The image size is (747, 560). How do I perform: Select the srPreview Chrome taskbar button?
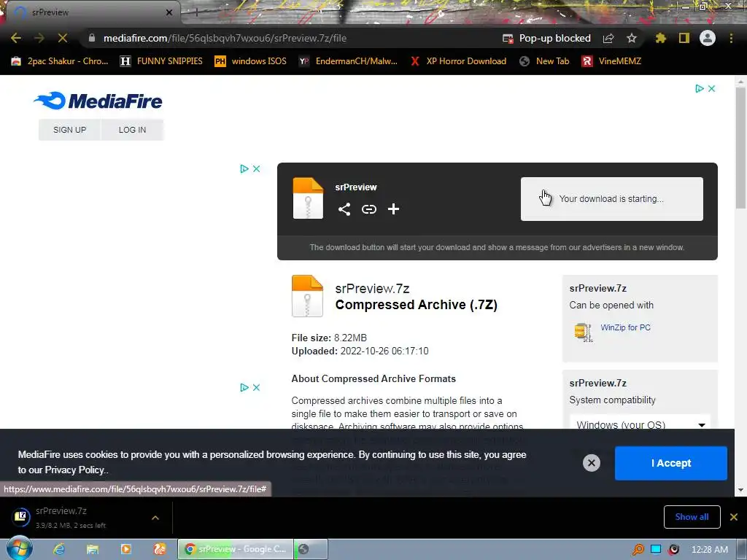[x=236, y=549]
